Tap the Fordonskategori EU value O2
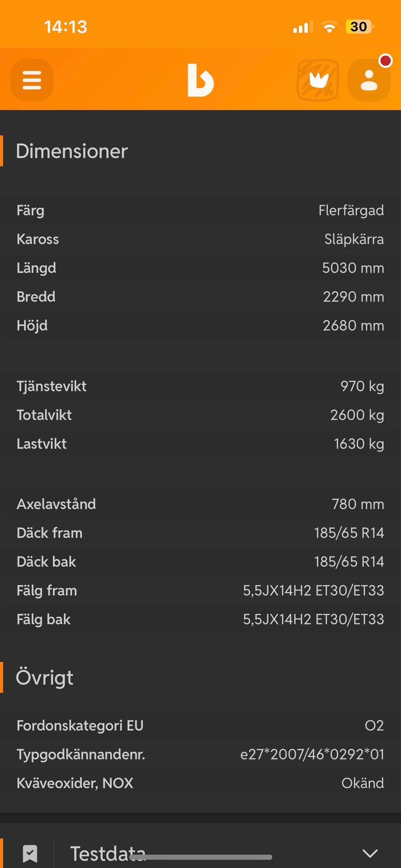The image size is (401, 868). [x=374, y=726]
